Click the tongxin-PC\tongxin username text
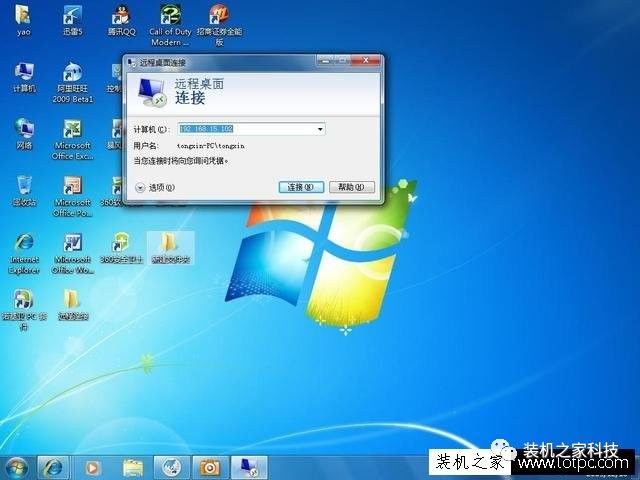Viewport: 640px width, 480px height. click(211, 146)
